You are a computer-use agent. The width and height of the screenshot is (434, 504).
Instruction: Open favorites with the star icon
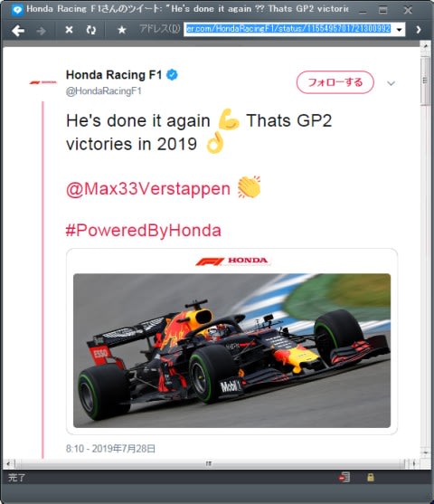[x=122, y=30]
